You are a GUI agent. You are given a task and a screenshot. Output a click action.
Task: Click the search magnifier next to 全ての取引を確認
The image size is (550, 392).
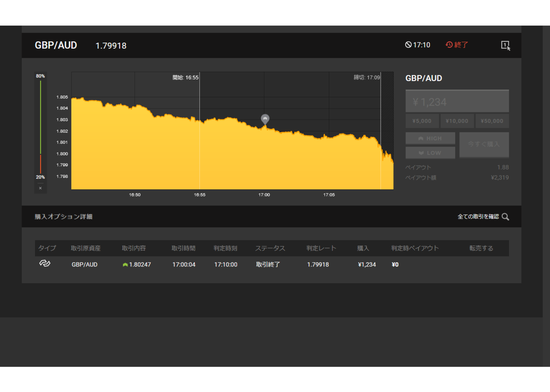tap(506, 217)
